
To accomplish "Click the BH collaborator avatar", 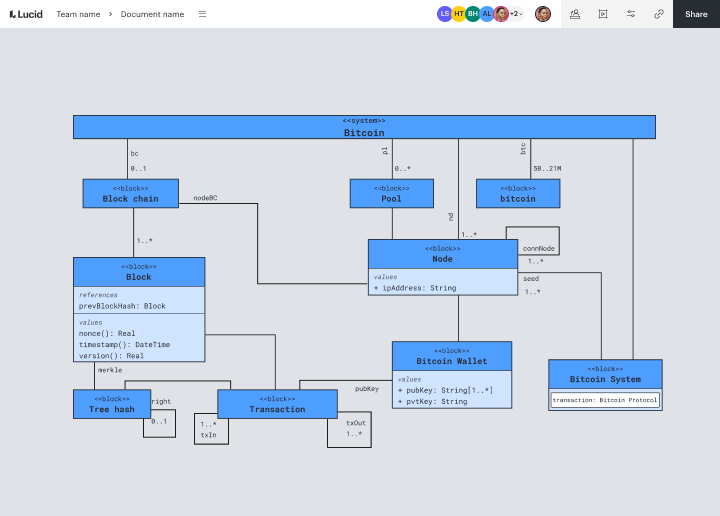I will pyautogui.click(x=472, y=14).
